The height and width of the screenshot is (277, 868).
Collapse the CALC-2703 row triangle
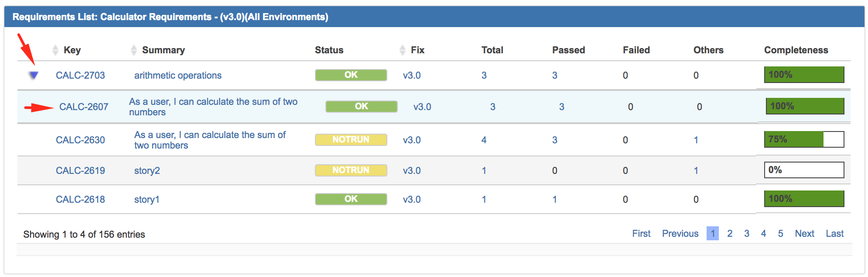coord(34,75)
